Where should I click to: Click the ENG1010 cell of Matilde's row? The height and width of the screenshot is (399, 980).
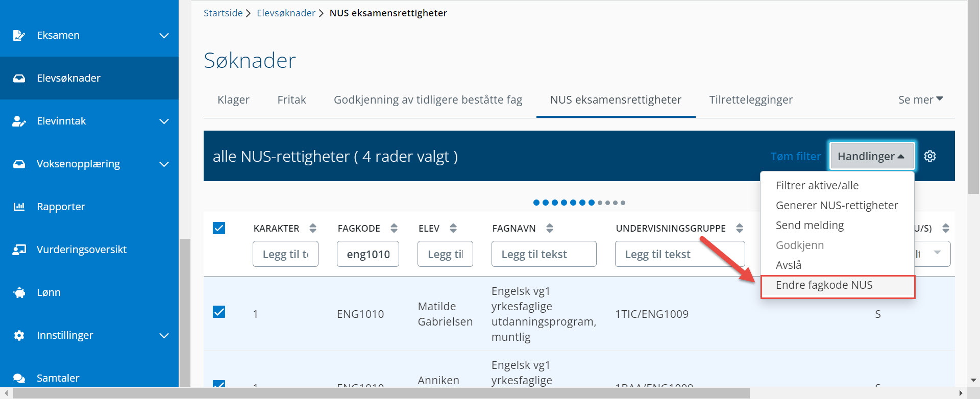coord(360,314)
